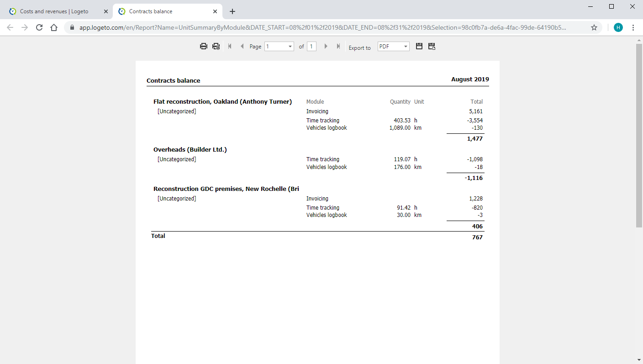The height and width of the screenshot is (364, 643).
Task: Click the 1,089.00 km quantity value
Action: point(400,128)
